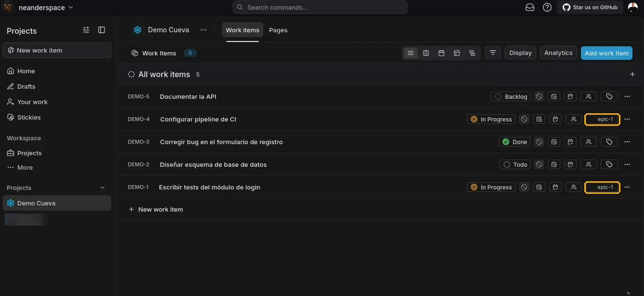Image resolution: width=644 pixels, height=296 pixels.
Task: Click epic-1 label on DEMO-1
Action: click(602, 187)
